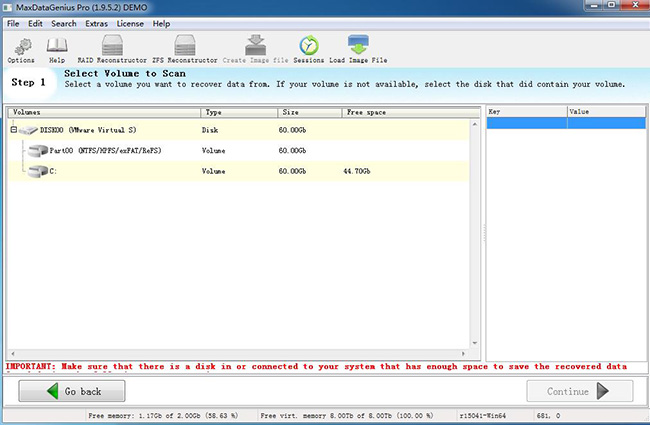Screen dimensions: 650x425
Task: Click the Continue button
Action: click(580, 391)
